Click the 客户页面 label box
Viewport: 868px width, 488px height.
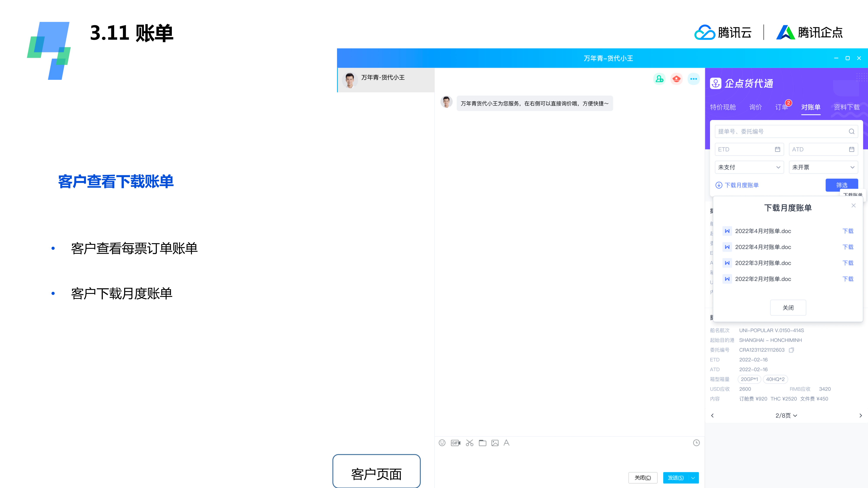tap(376, 471)
